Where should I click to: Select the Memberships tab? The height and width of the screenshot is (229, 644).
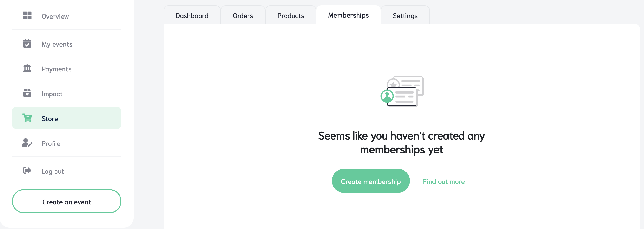click(x=348, y=15)
